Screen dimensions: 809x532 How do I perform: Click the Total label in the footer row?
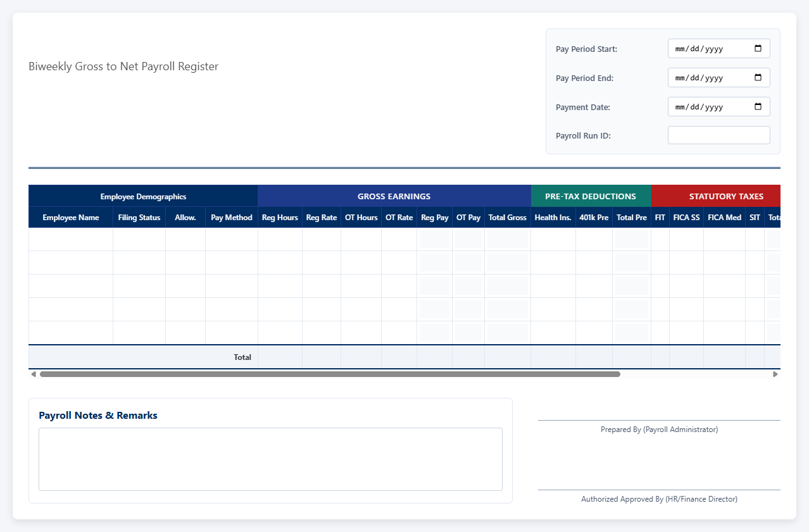(242, 357)
